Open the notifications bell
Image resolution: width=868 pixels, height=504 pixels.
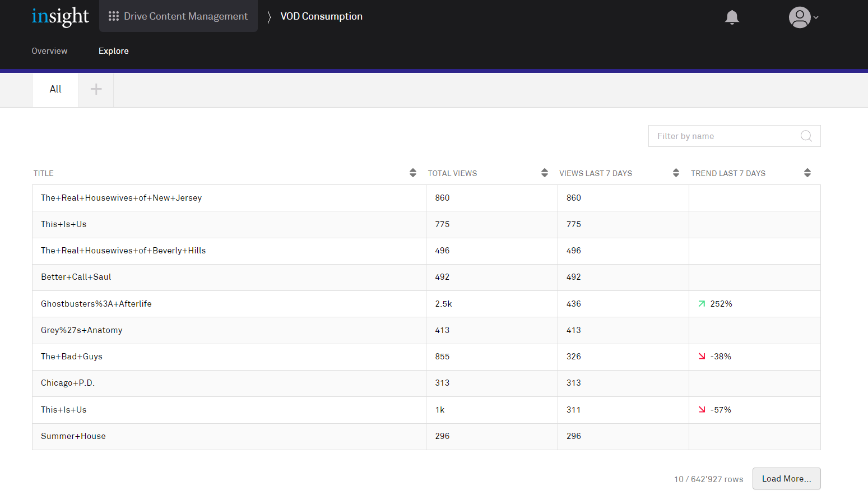click(x=732, y=17)
